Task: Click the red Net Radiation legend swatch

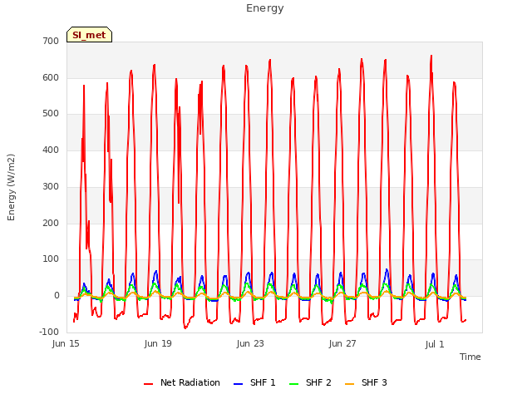Action: [148, 384]
